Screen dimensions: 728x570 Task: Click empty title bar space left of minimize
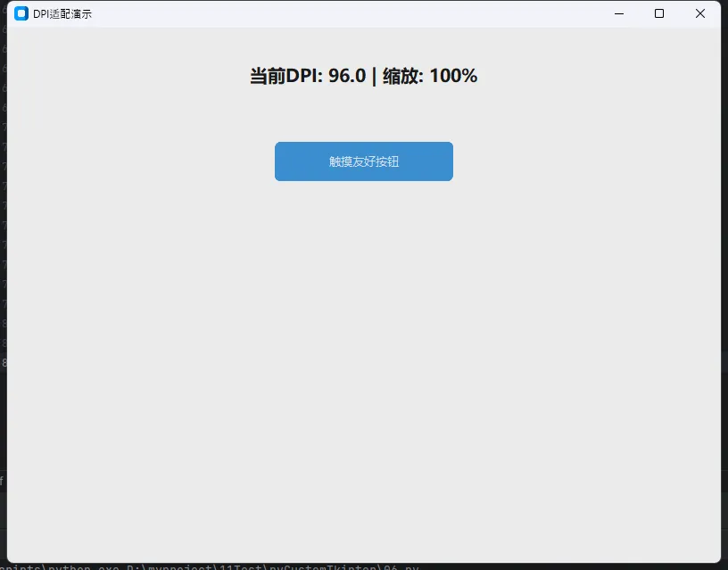click(357, 13)
